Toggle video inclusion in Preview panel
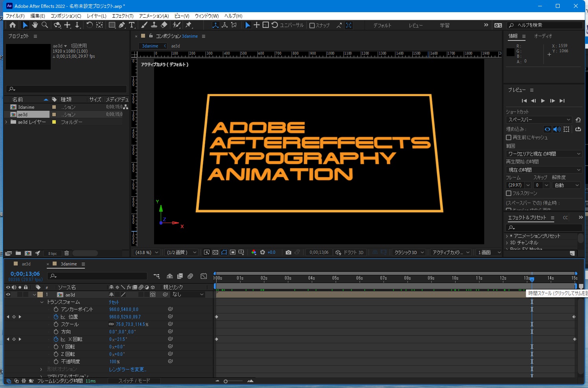Viewport: 588px width, 388px height. click(x=547, y=129)
